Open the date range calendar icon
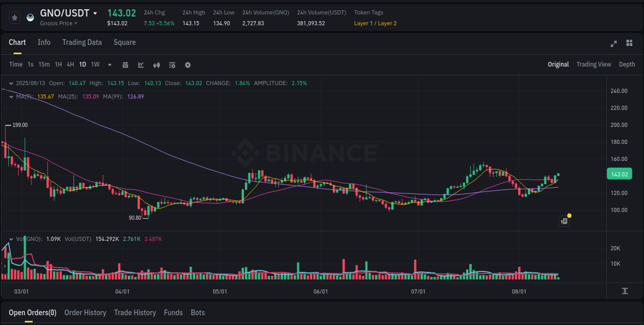 pyautogui.click(x=125, y=65)
